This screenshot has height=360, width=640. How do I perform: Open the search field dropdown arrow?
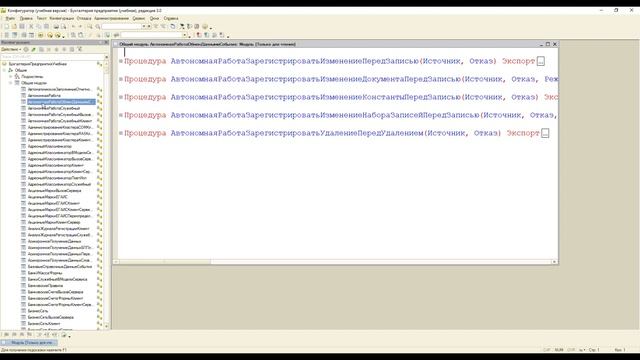pos(144,27)
